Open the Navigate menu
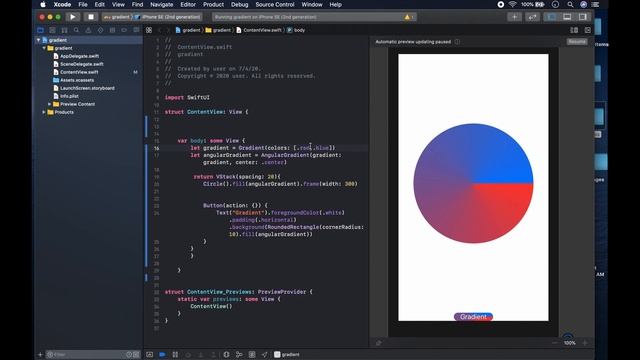Viewport: 640px width, 360px height. (x=162, y=4)
